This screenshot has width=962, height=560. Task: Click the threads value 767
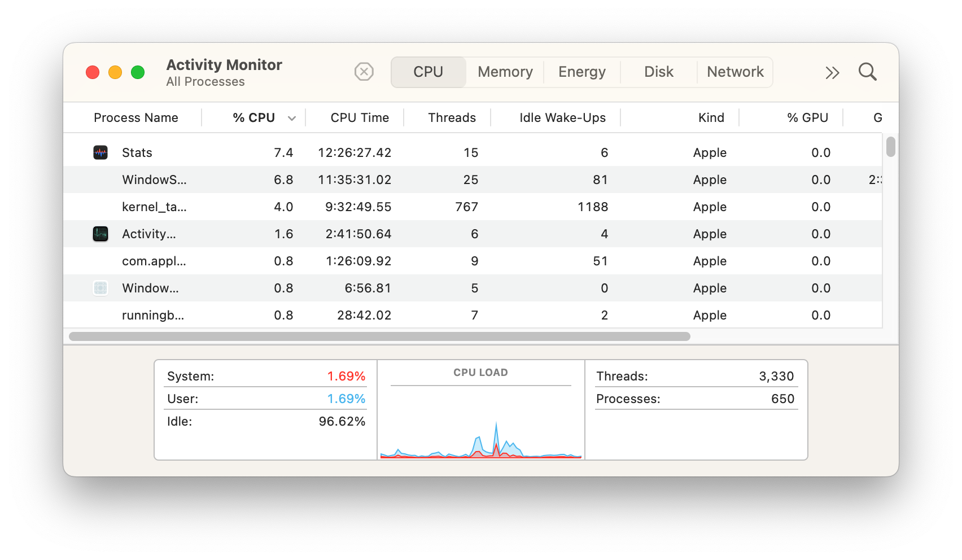(467, 207)
